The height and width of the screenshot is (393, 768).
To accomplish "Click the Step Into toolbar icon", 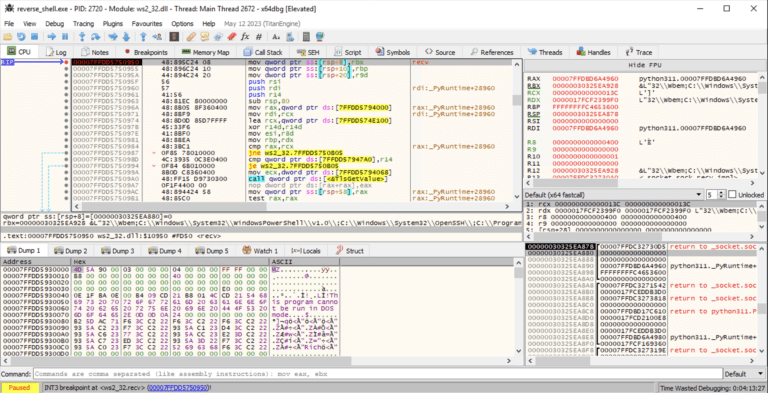I will tap(82, 37).
